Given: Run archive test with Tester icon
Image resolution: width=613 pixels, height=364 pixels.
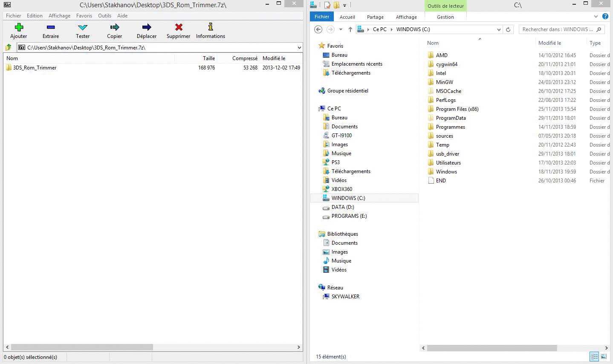Looking at the screenshot, I should pyautogui.click(x=83, y=27).
